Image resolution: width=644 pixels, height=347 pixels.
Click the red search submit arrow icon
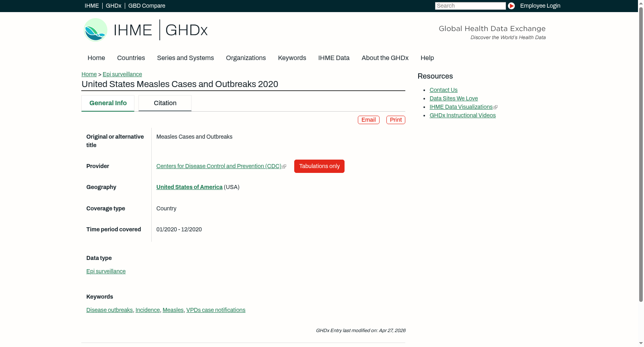pyautogui.click(x=511, y=6)
